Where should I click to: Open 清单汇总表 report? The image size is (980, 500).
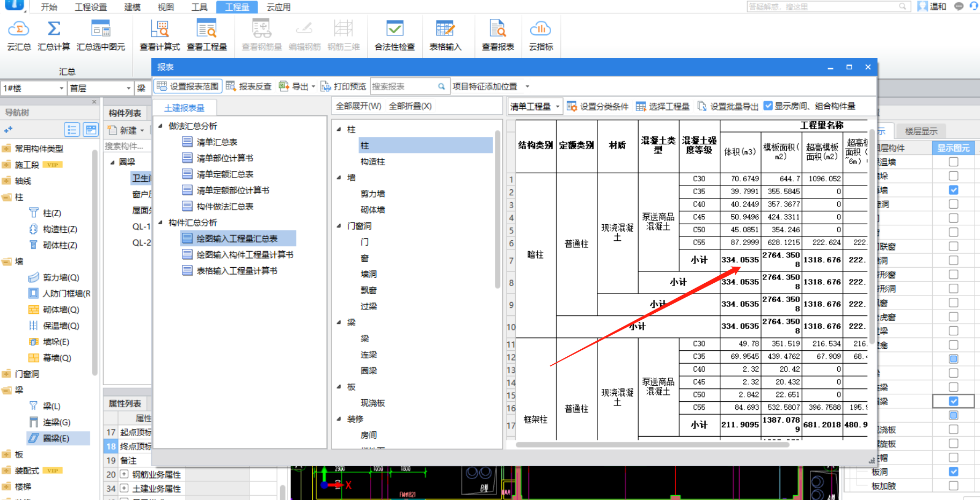pos(217,142)
